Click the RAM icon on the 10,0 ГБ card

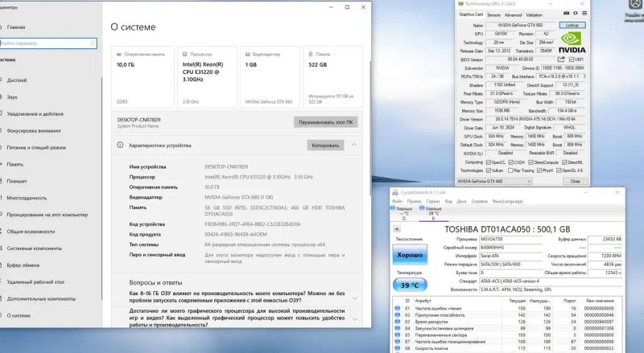[x=119, y=54]
